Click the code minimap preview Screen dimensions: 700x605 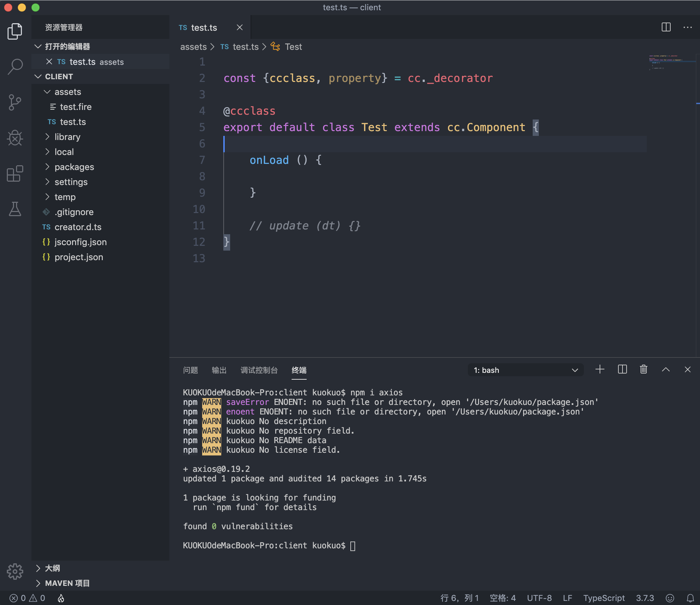tap(671, 62)
